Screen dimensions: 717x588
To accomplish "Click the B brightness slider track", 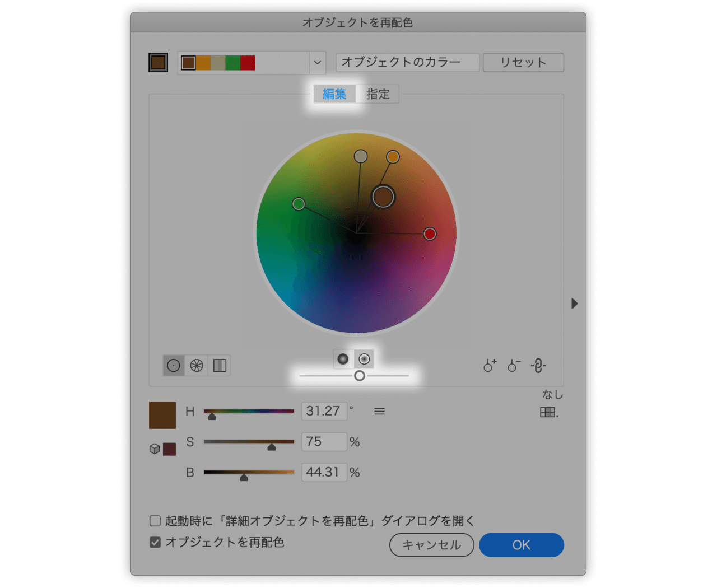I will click(x=249, y=472).
